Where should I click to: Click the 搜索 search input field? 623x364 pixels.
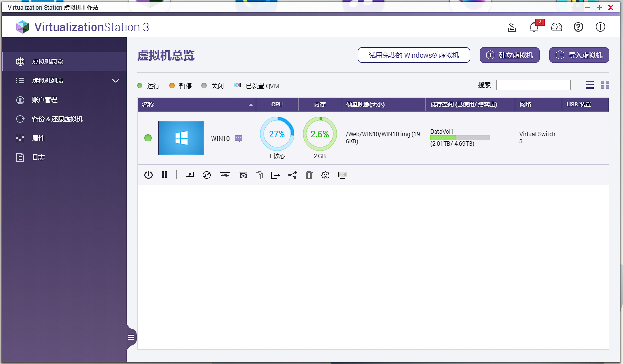tap(533, 85)
